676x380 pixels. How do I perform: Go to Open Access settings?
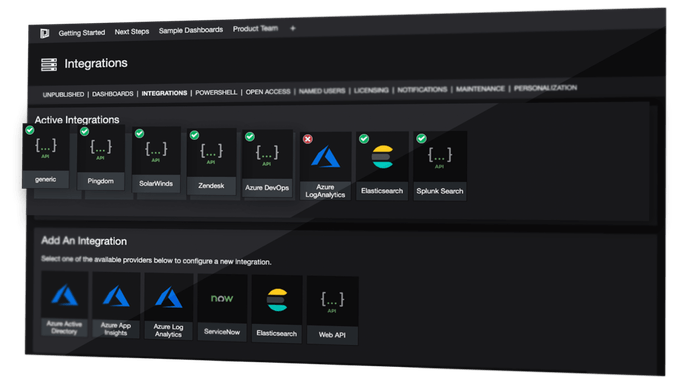[268, 91]
